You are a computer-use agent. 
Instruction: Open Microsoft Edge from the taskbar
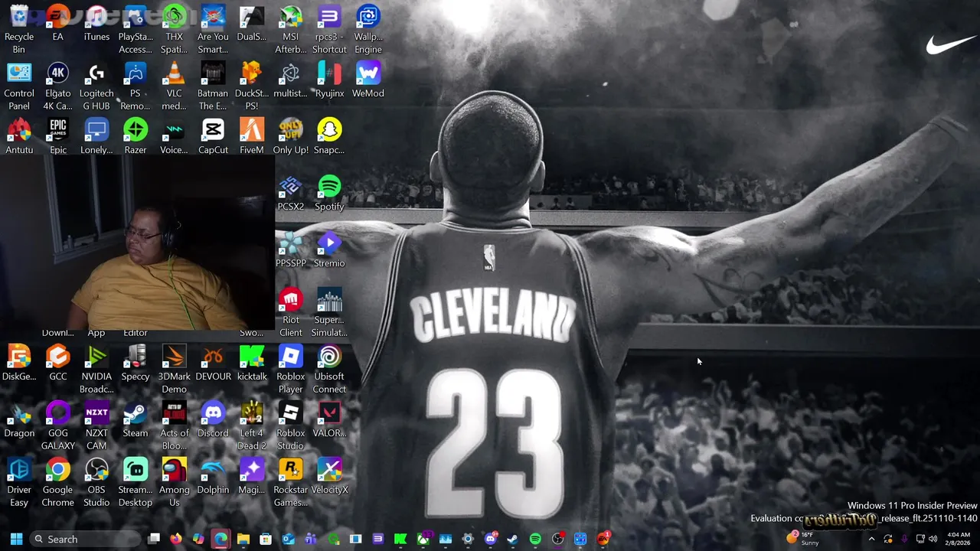[x=220, y=539]
